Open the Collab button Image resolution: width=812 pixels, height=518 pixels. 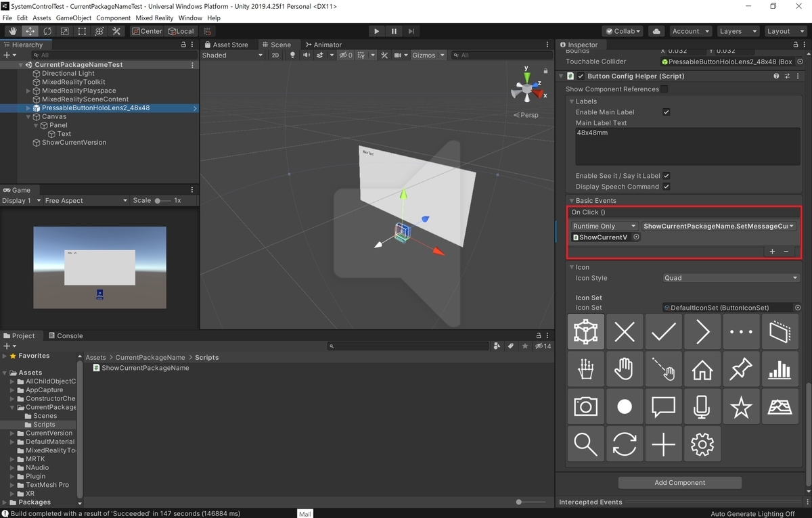tap(623, 31)
